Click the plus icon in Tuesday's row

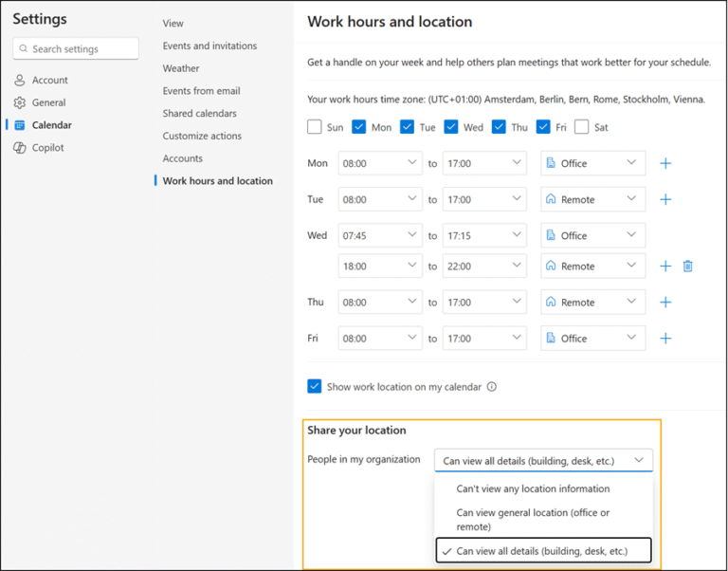[x=665, y=199]
